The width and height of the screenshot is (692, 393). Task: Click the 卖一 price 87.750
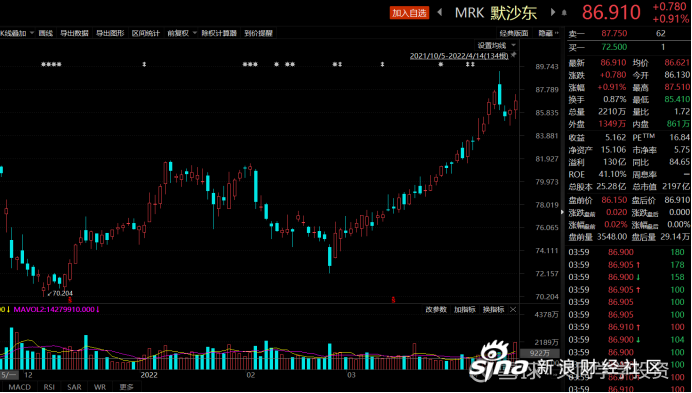coord(614,34)
